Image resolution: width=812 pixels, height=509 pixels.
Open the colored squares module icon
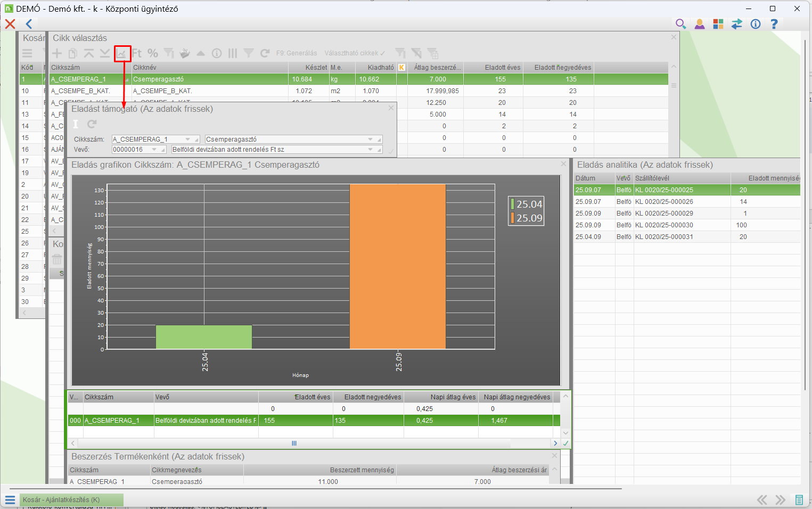(x=718, y=24)
